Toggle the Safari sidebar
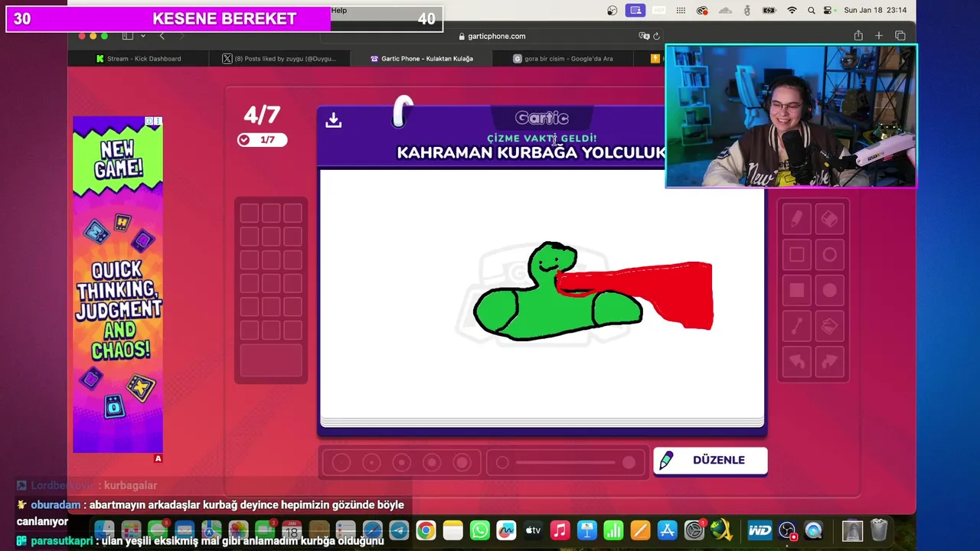This screenshot has width=980, height=551. [128, 36]
